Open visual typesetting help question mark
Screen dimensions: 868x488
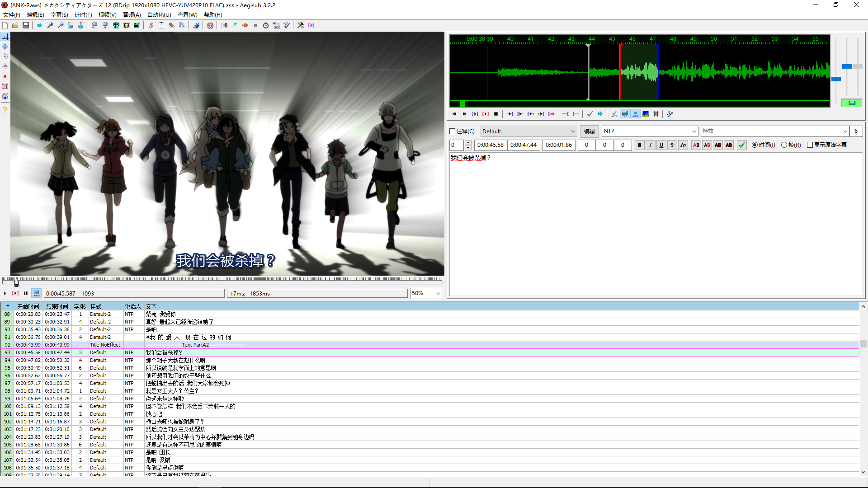(x=5, y=110)
